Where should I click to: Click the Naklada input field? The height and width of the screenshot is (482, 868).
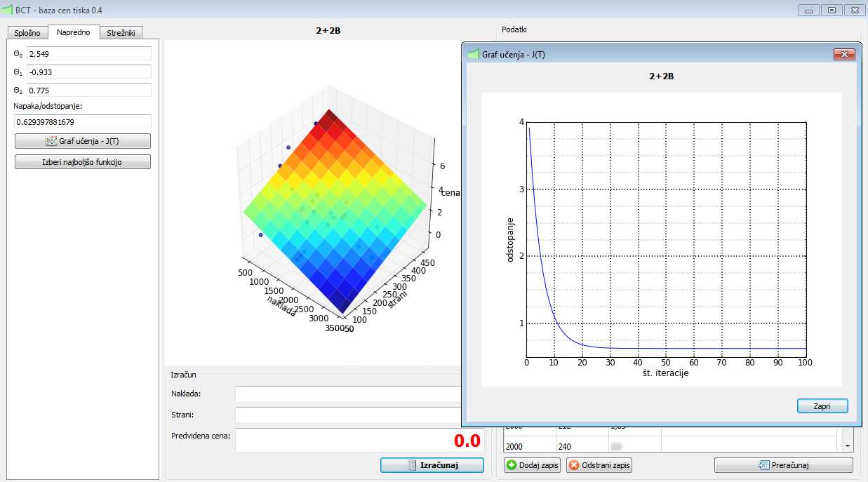coord(347,394)
